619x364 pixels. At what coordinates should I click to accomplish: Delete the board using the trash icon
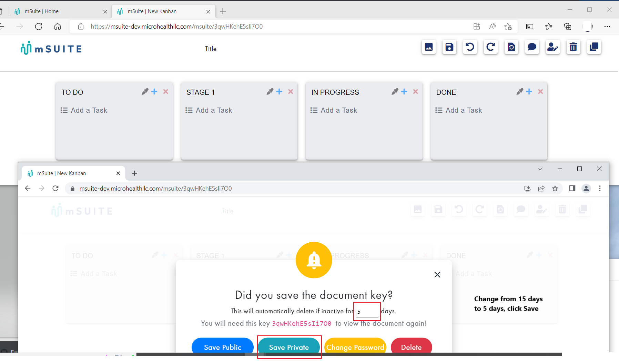573,47
